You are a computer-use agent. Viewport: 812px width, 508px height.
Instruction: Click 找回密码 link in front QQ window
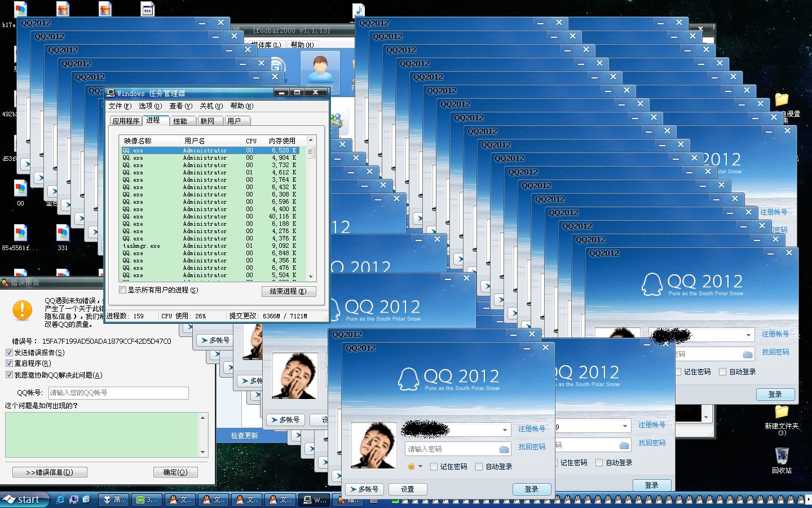point(532,447)
